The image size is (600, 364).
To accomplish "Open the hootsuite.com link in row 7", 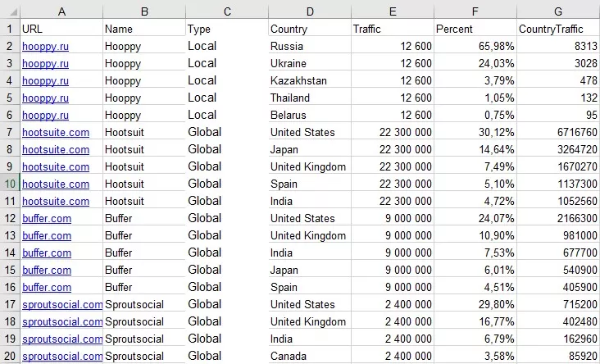I will (56, 133).
